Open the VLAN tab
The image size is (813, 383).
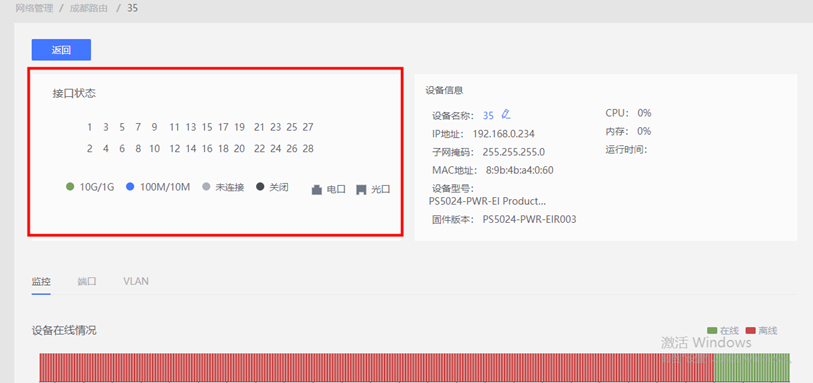tap(136, 281)
